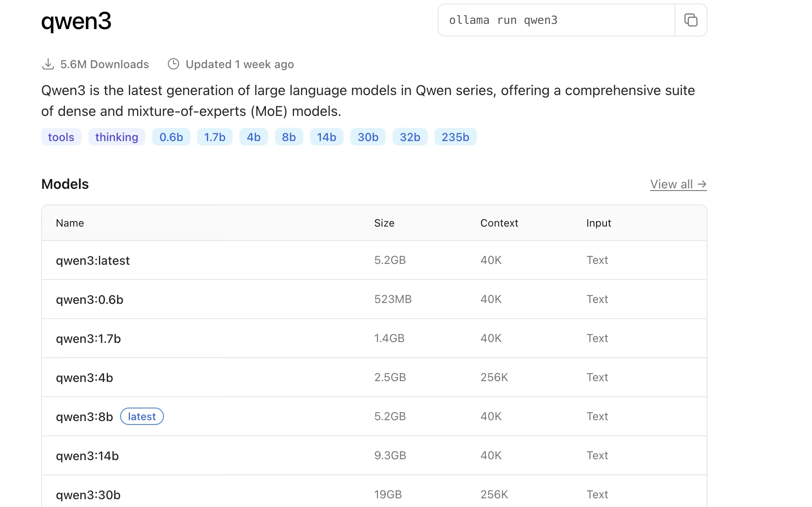
Task: Click the Name column header
Action: [70, 223]
